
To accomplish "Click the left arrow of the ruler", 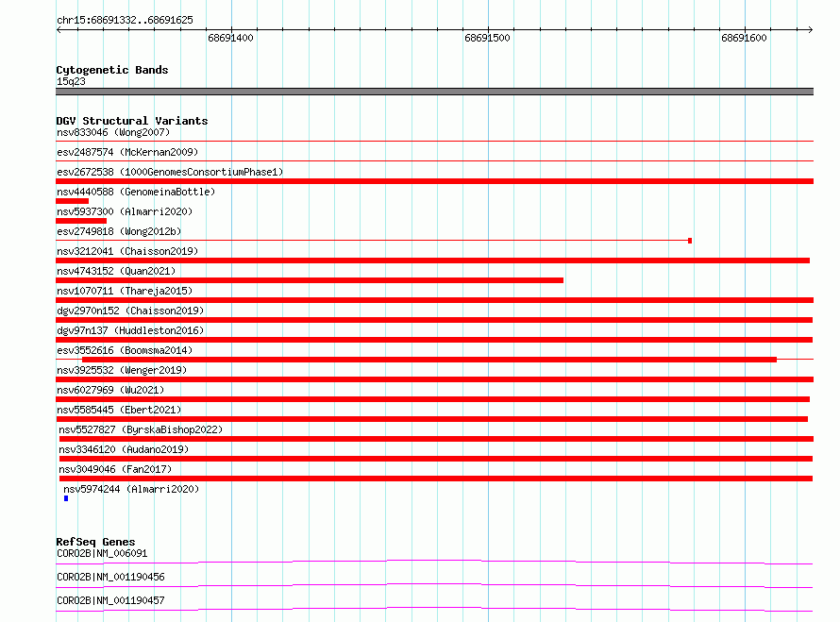I will [x=59, y=29].
